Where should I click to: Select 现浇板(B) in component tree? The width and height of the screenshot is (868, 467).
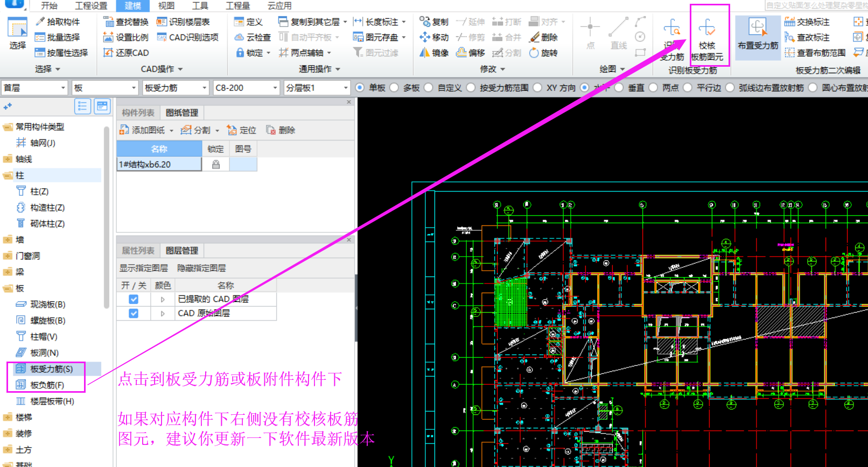(48, 305)
